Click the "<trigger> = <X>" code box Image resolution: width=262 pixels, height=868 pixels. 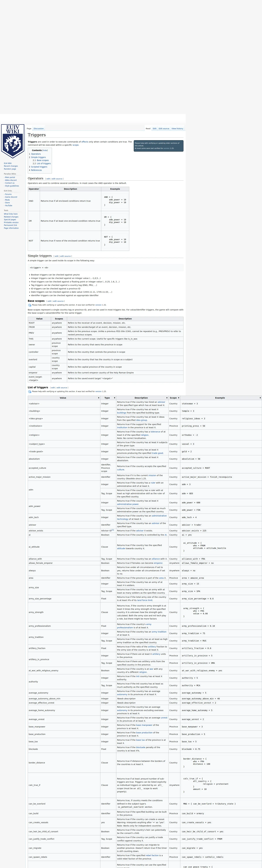pos(105,268)
